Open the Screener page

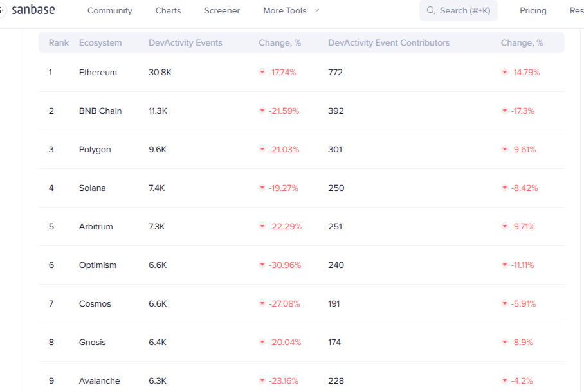click(222, 11)
